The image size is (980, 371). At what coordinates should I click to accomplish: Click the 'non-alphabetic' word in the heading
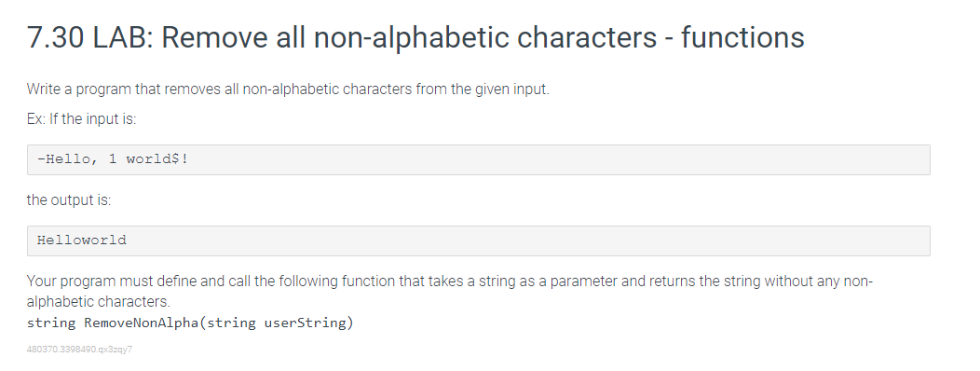point(411,37)
